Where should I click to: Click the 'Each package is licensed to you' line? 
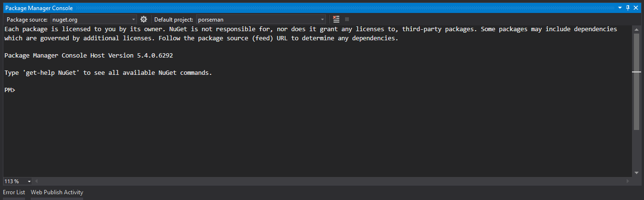point(310,29)
